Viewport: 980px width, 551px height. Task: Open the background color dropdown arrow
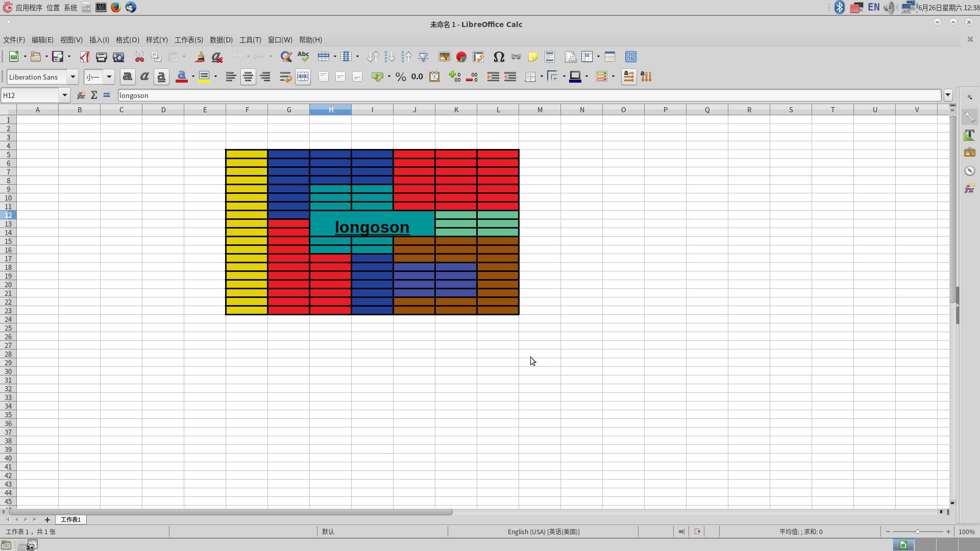pos(216,77)
